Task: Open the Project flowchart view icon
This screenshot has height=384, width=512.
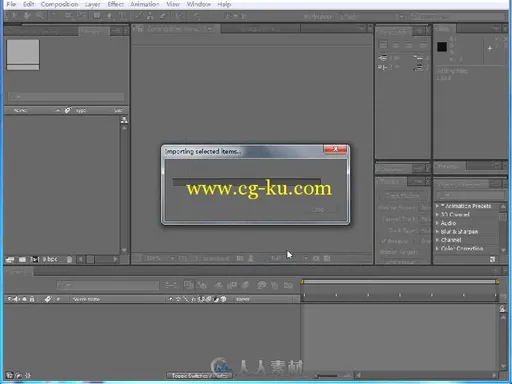Action: (124, 119)
